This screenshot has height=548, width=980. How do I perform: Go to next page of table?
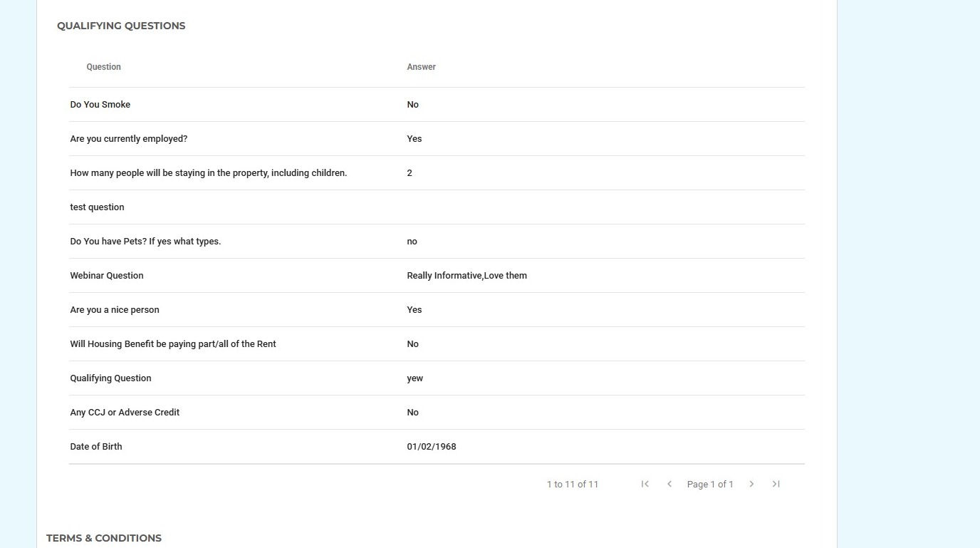(751, 484)
